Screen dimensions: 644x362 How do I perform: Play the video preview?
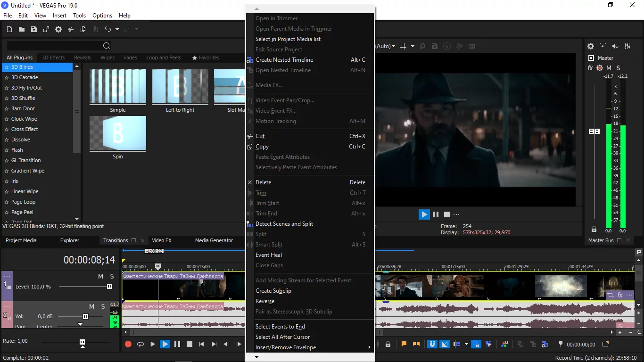424,214
